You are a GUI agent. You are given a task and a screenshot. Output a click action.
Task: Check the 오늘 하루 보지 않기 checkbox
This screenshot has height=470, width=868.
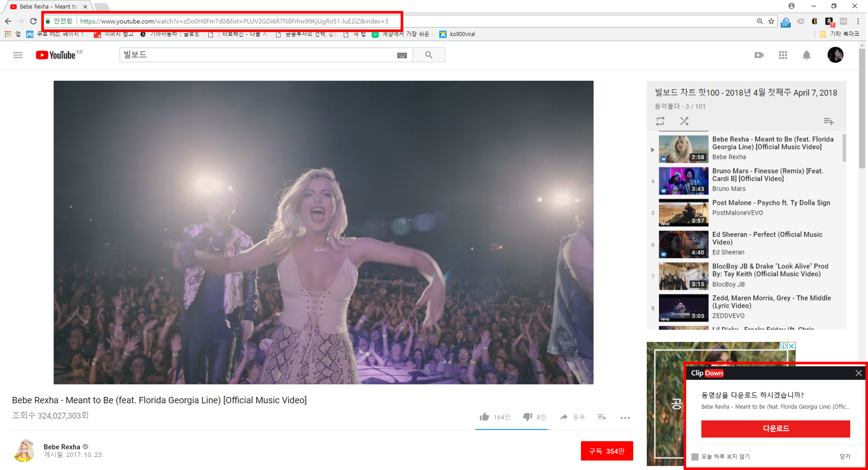click(x=695, y=456)
